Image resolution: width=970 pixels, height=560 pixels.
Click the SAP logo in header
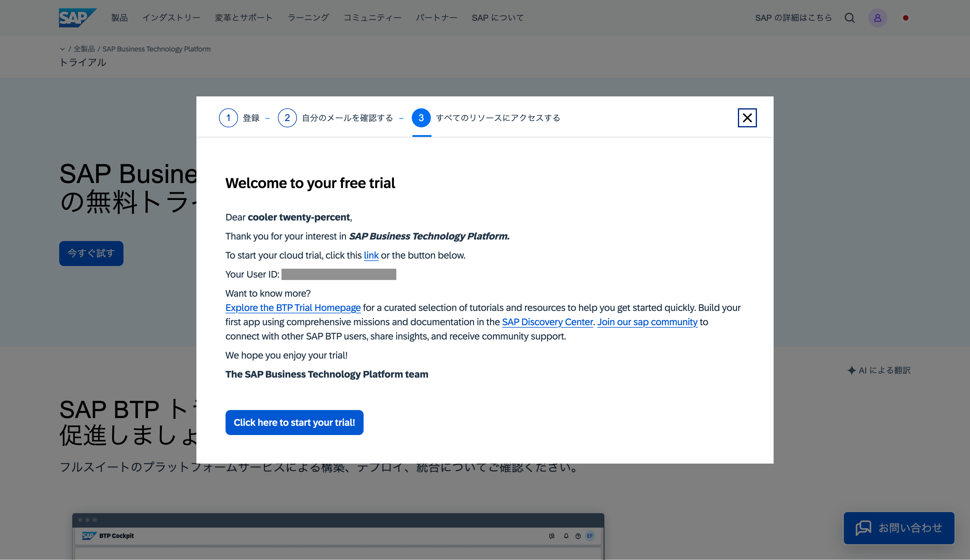77,18
